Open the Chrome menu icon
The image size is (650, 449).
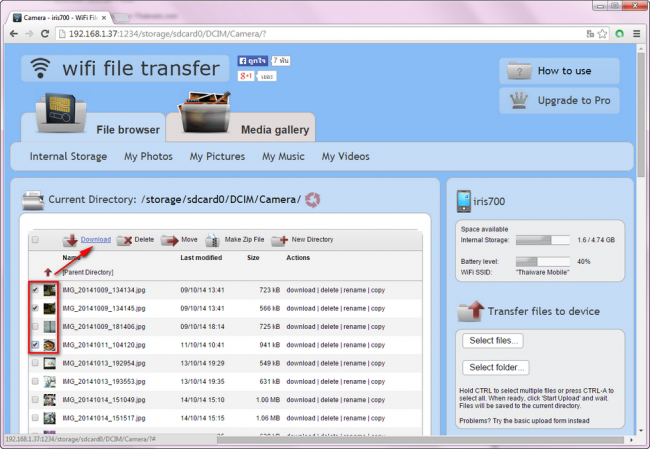tap(637, 34)
